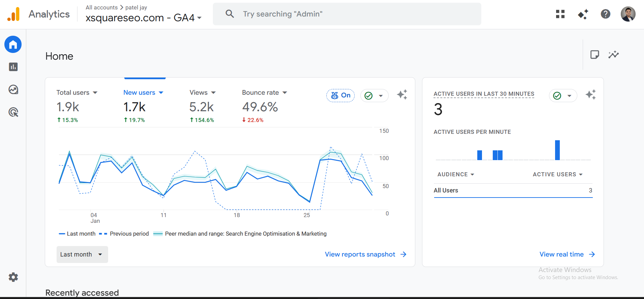Image resolution: width=644 pixels, height=299 pixels.
Task: Click sparkle insights icon in overview card
Action: click(402, 94)
